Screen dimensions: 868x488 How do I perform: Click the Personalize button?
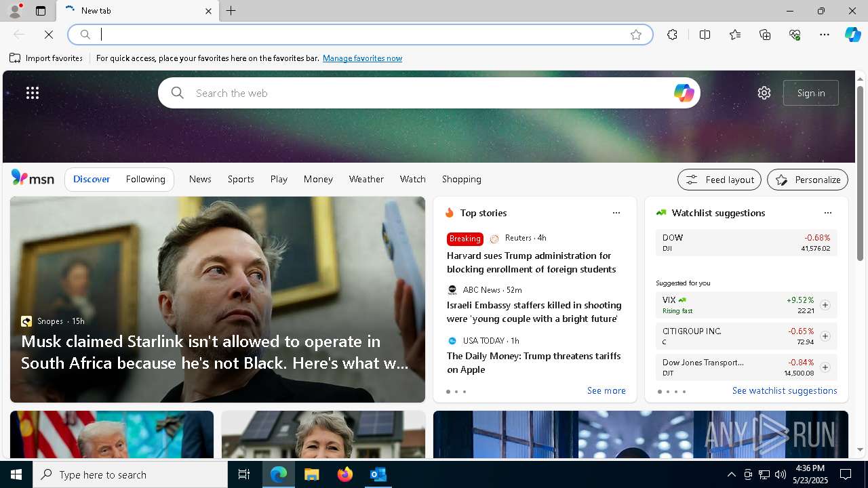point(808,180)
